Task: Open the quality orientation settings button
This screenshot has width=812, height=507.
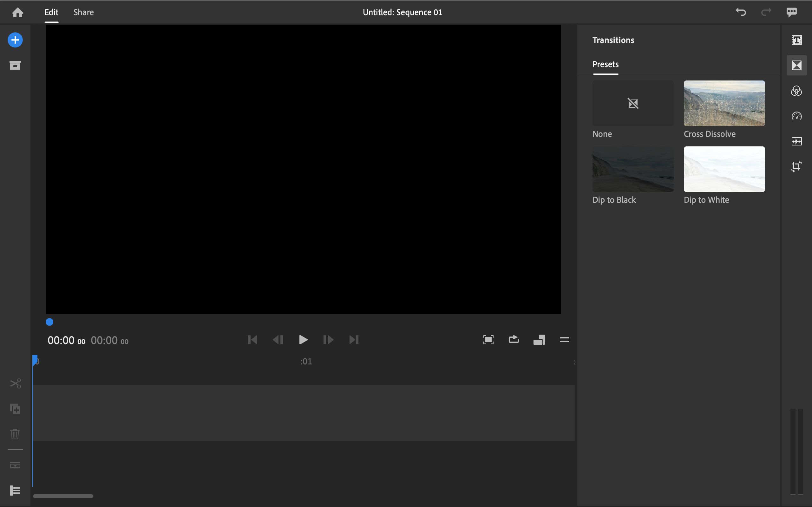Action: click(539, 340)
